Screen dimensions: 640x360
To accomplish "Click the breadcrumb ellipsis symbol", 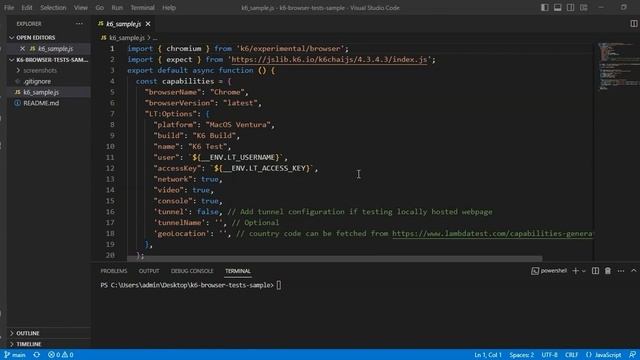I will point(155,38).
